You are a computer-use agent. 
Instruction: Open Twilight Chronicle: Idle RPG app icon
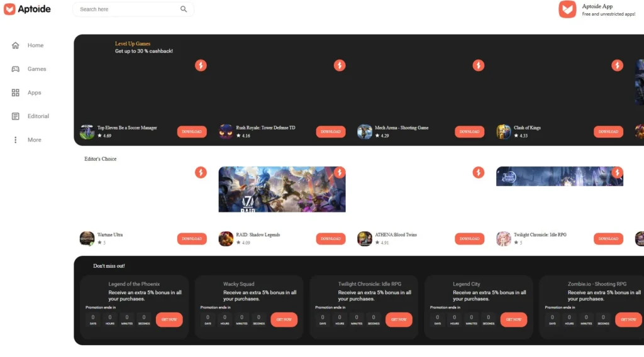504,239
